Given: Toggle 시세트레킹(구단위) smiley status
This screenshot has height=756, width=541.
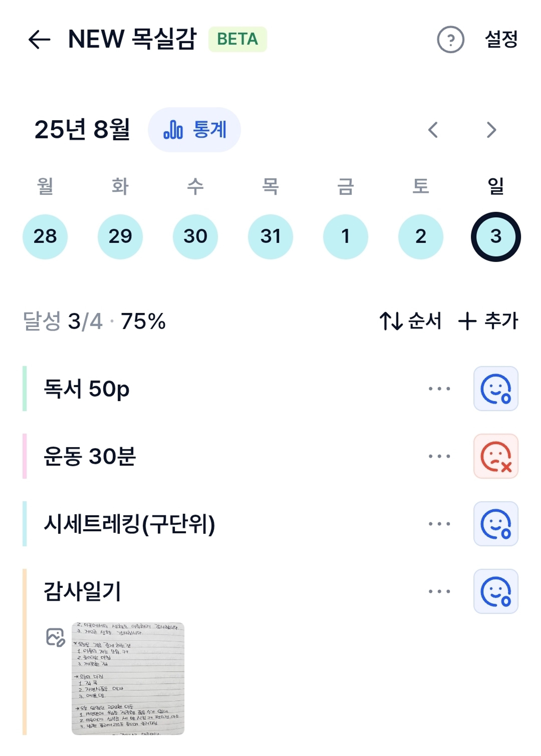Looking at the screenshot, I should 496,524.
